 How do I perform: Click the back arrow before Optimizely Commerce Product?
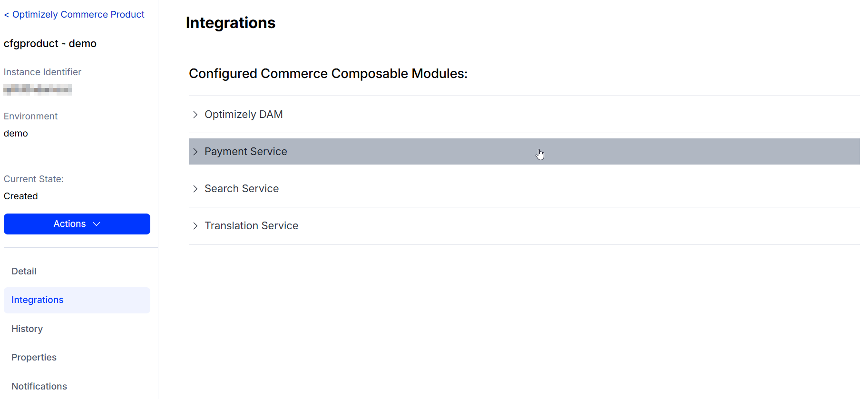point(7,14)
